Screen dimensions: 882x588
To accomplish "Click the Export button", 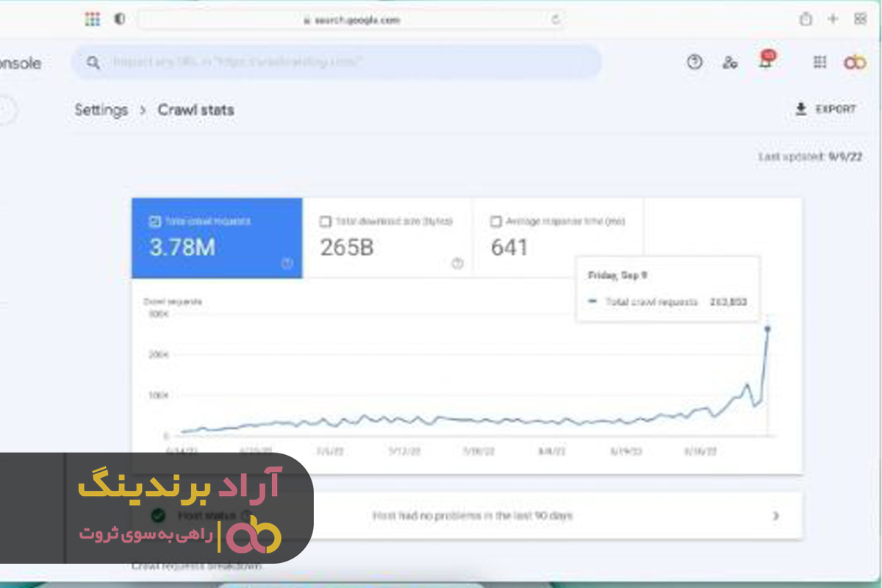I will tap(826, 110).
